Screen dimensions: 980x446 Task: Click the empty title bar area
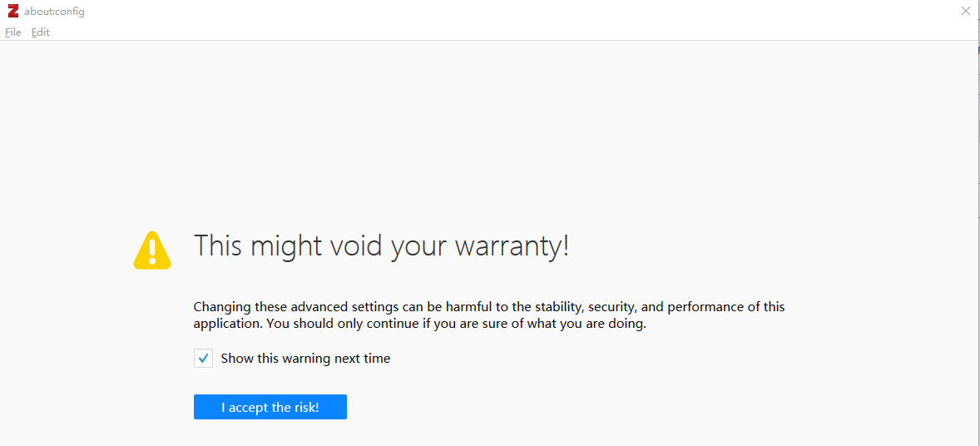(500, 12)
